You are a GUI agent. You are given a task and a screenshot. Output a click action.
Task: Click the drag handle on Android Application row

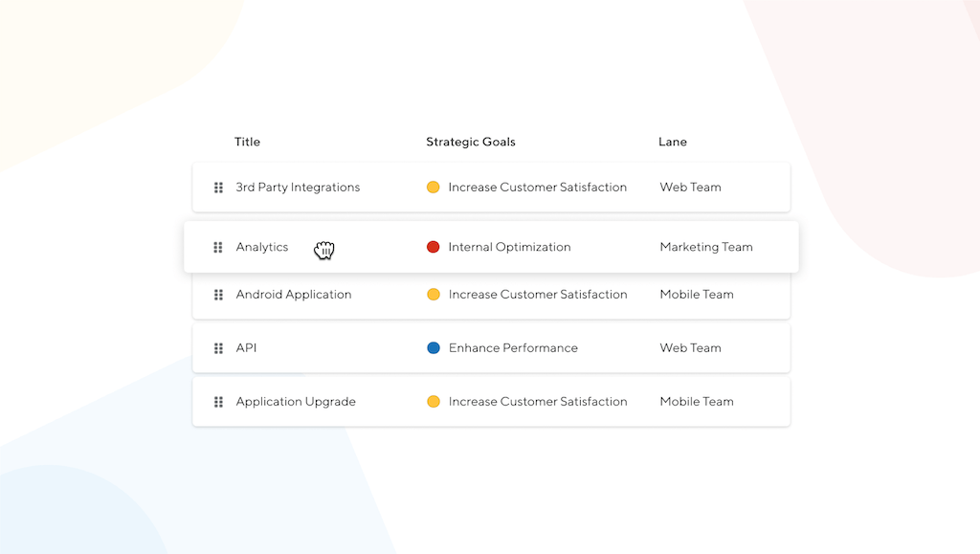[218, 295]
